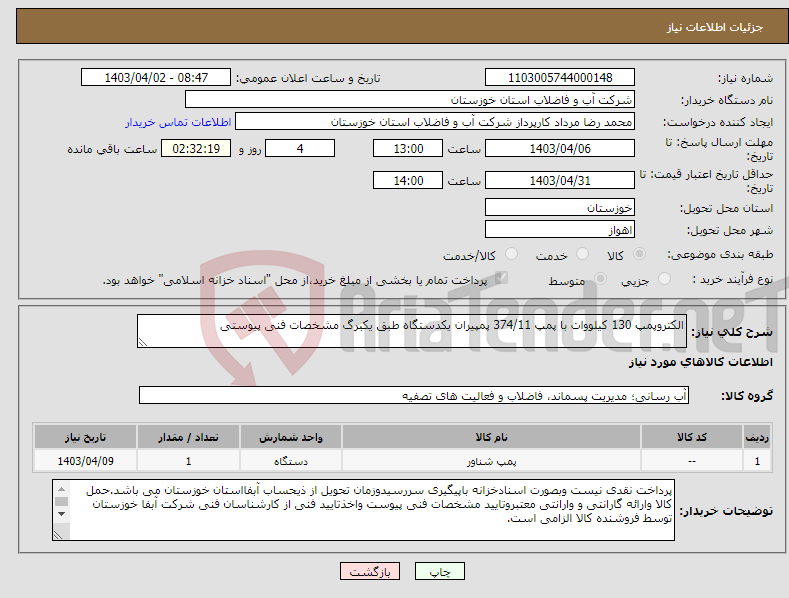Click the price validity date 1403/04/31

point(560,180)
